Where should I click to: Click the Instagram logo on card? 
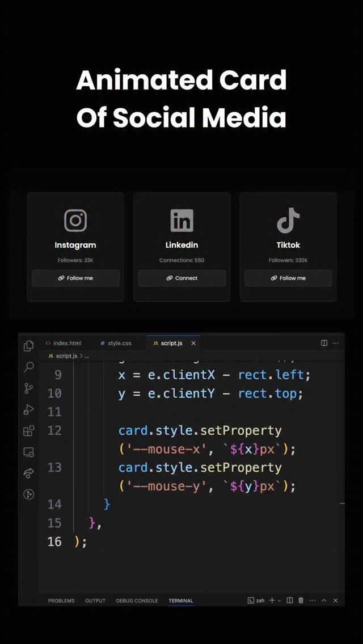(75, 221)
